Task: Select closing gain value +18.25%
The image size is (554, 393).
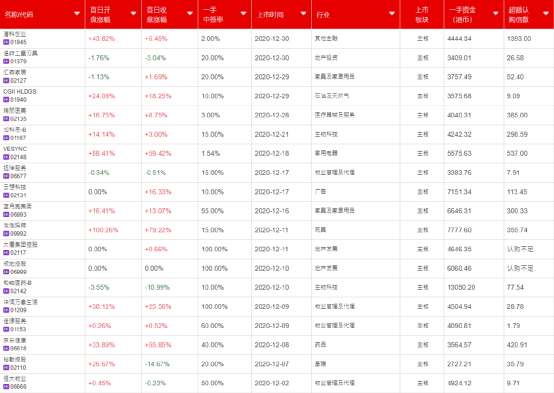Action: pos(158,96)
